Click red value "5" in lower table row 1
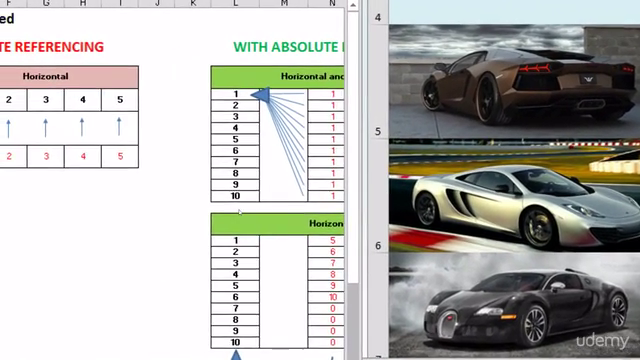This screenshot has width=640, height=360. (327, 240)
